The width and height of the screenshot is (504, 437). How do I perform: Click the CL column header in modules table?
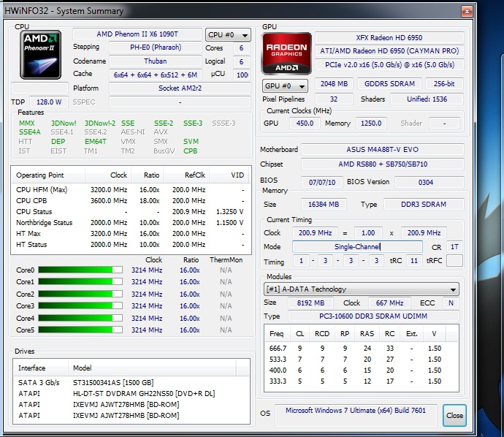point(299,334)
